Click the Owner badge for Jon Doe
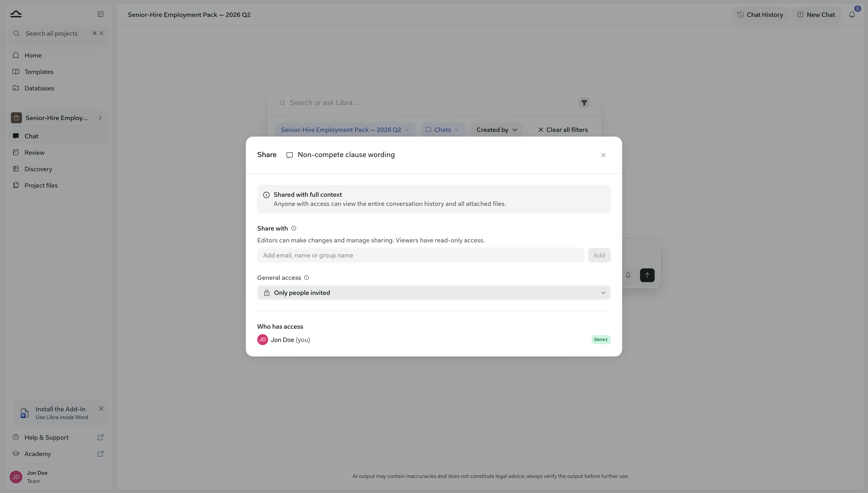The width and height of the screenshot is (868, 493). tap(601, 340)
